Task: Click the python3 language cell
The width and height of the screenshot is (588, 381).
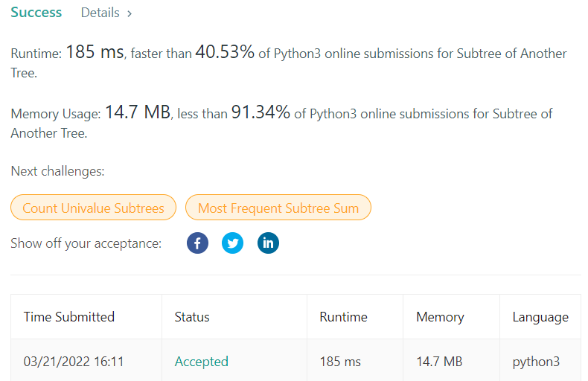Action: (x=536, y=362)
